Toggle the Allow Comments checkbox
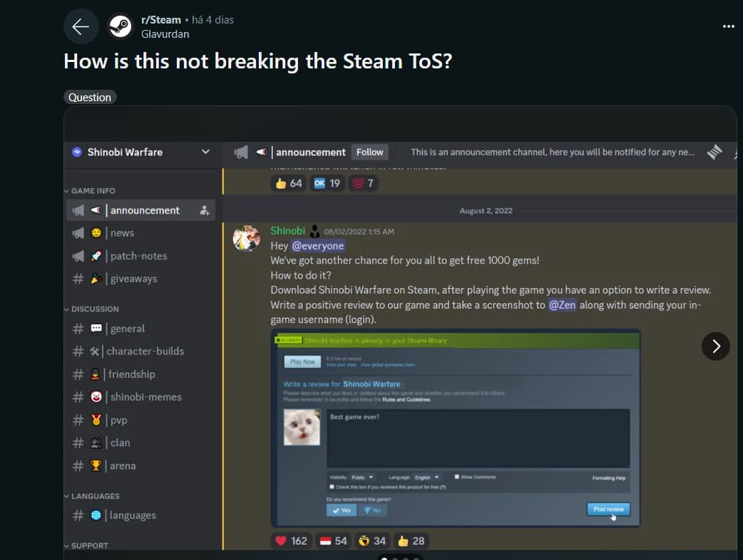Viewport: 743px width, 560px height. (x=457, y=477)
